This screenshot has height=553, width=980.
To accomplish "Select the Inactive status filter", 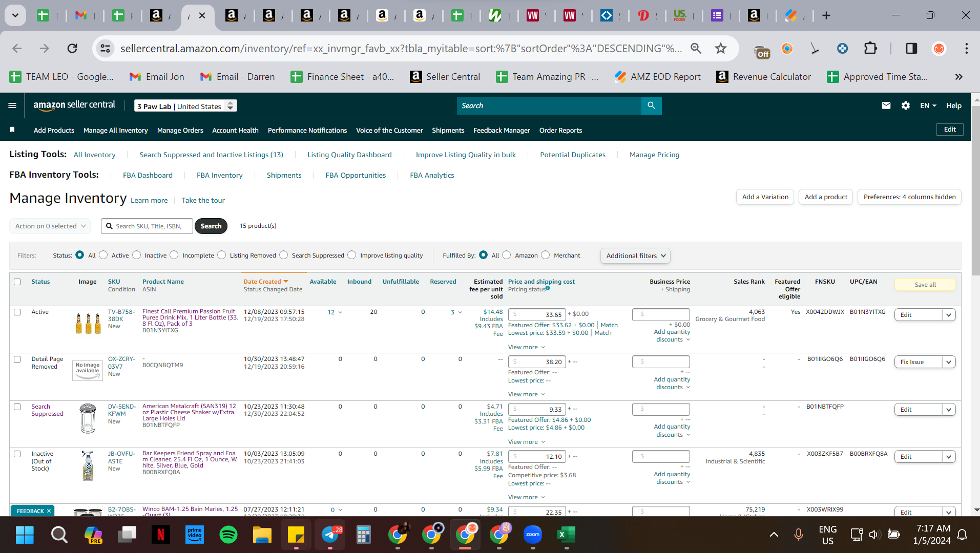I will [137, 255].
